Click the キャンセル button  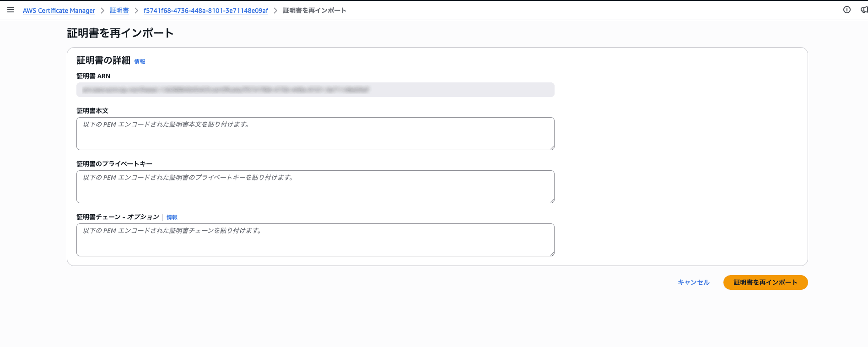[694, 282]
